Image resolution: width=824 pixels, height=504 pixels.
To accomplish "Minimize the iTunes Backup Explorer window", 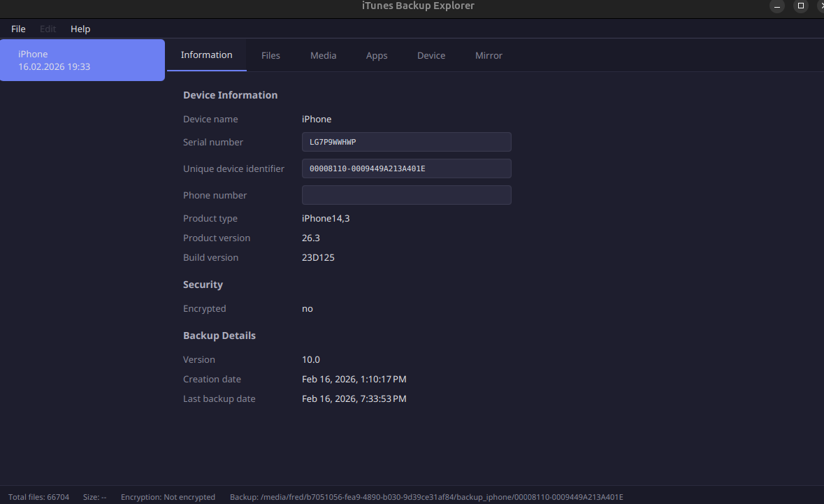I will [x=776, y=6].
